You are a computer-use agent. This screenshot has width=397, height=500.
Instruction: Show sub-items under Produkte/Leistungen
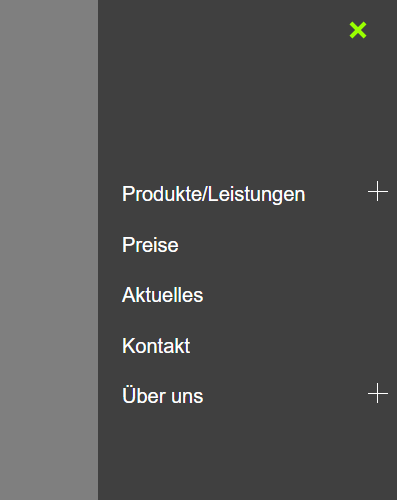[x=378, y=192]
